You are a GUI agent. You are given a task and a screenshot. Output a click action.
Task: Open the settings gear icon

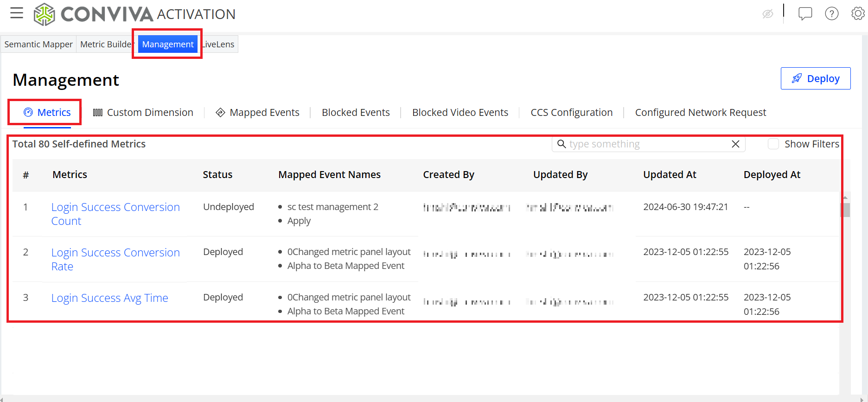858,14
